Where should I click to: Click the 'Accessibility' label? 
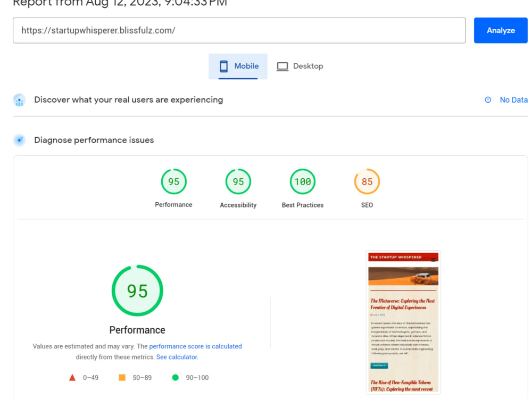238,205
